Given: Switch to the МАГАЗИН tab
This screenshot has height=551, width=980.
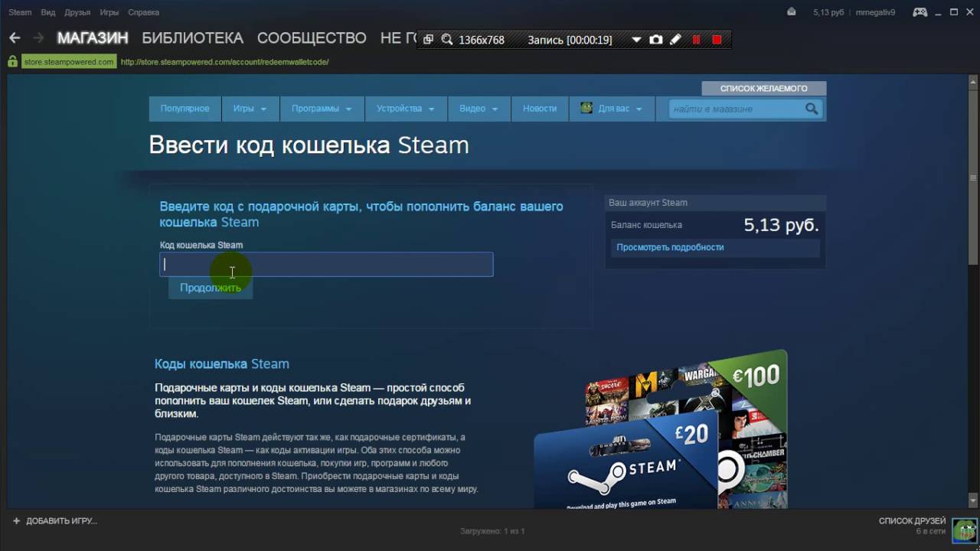Looking at the screenshot, I should 93,38.
